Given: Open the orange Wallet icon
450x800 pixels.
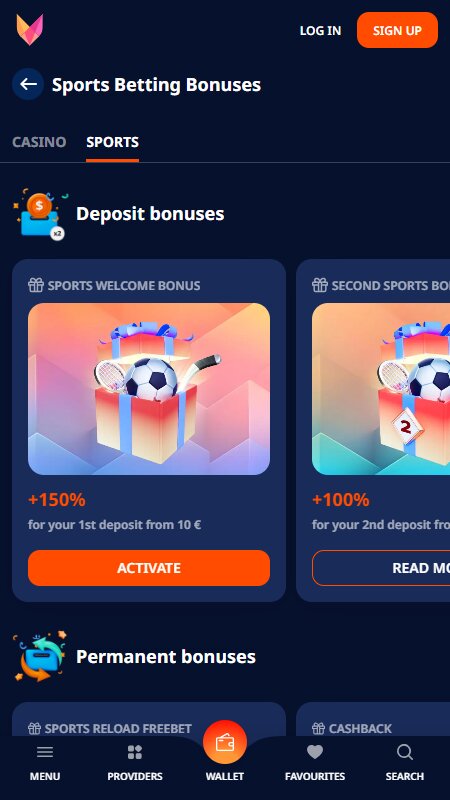Looking at the screenshot, I should click(225, 742).
